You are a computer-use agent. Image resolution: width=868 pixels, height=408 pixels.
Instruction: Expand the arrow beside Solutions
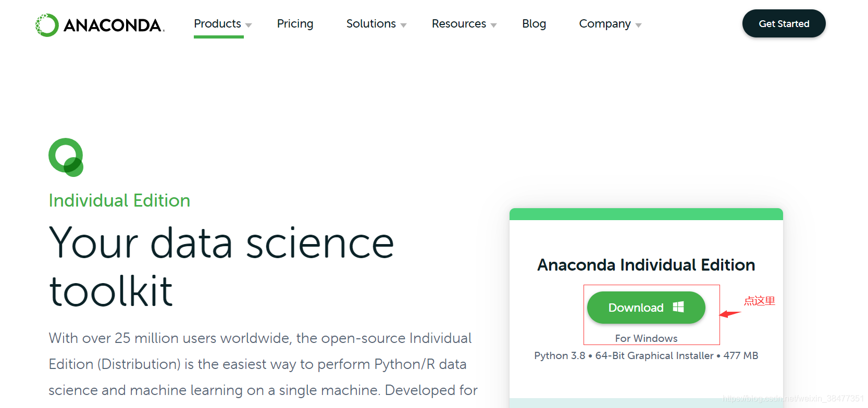pos(403,25)
